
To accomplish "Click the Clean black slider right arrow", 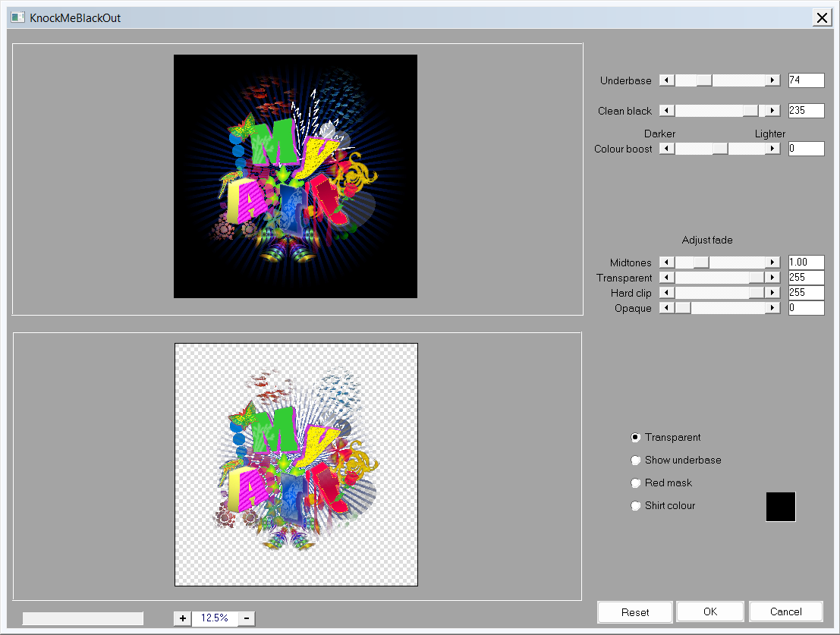I will [x=772, y=110].
